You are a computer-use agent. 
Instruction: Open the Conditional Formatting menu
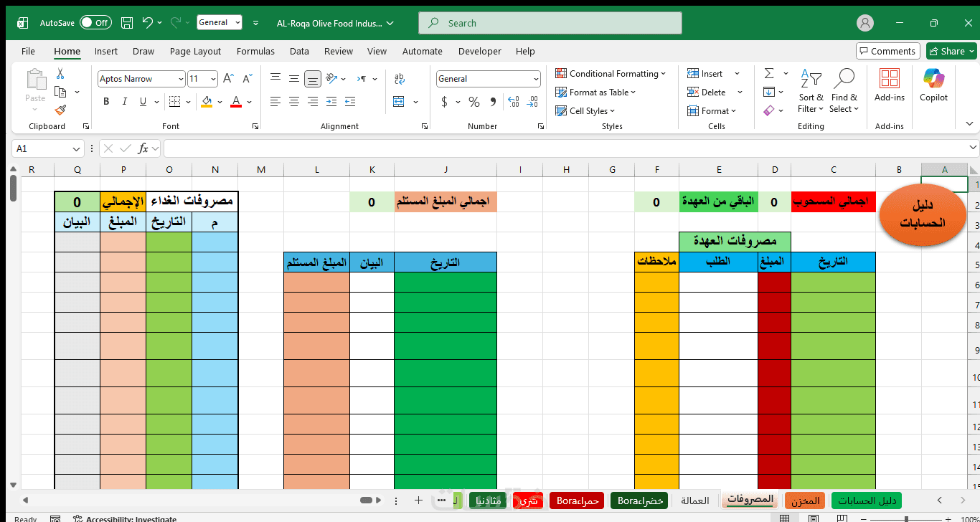(611, 73)
